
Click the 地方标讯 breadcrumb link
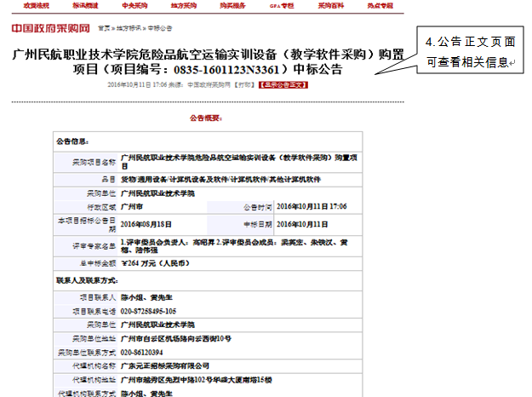[x=127, y=29]
